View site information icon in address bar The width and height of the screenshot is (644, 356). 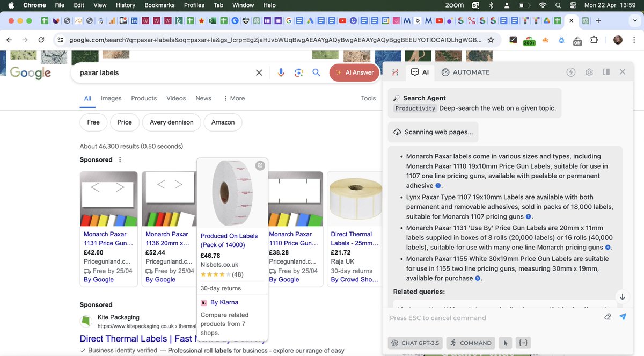[60, 40]
